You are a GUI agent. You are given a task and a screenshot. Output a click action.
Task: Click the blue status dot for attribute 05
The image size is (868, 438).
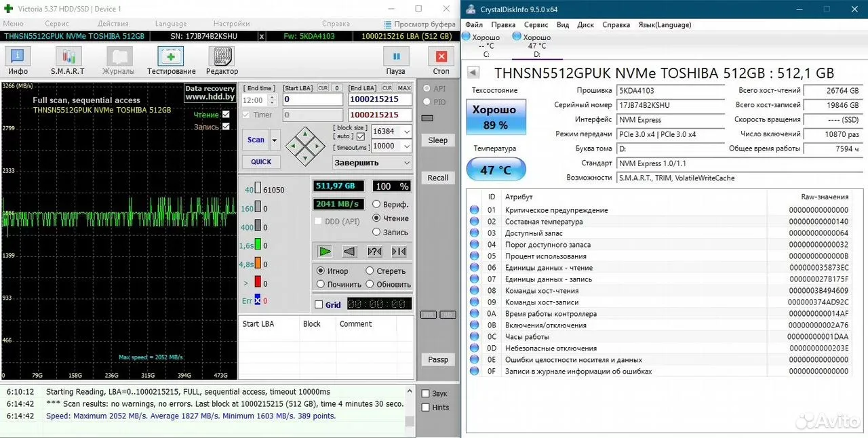point(474,256)
